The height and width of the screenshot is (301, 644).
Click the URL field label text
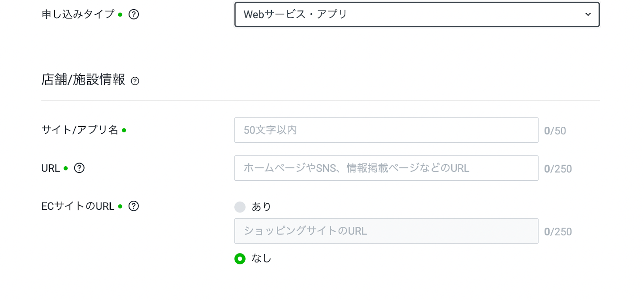point(50,168)
